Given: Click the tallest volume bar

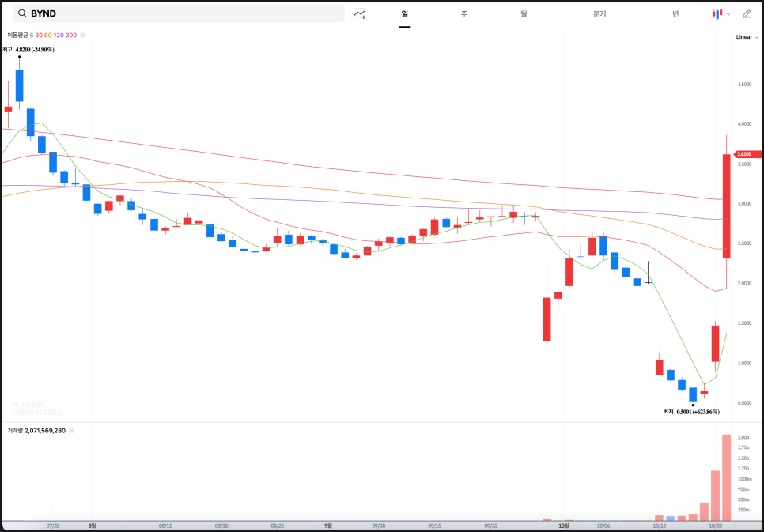Looking at the screenshot, I should pos(726,477).
